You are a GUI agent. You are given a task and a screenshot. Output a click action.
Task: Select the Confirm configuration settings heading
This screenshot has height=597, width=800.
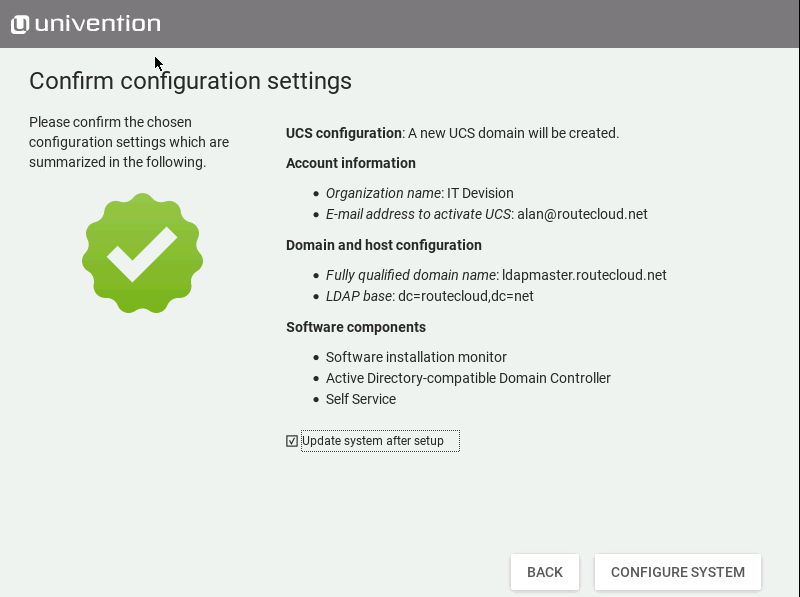(x=190, y=81)
